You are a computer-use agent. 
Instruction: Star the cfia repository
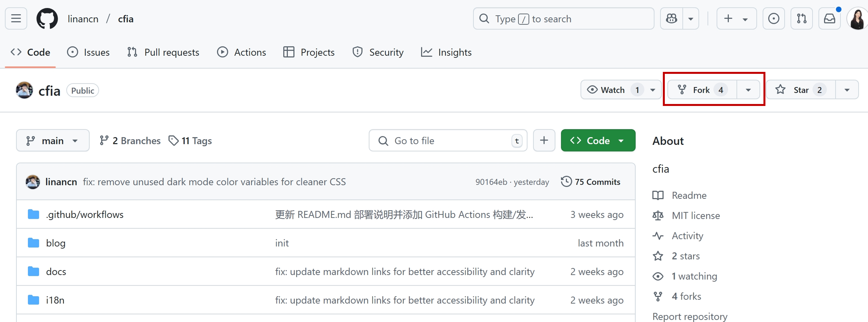click(801, 90)
